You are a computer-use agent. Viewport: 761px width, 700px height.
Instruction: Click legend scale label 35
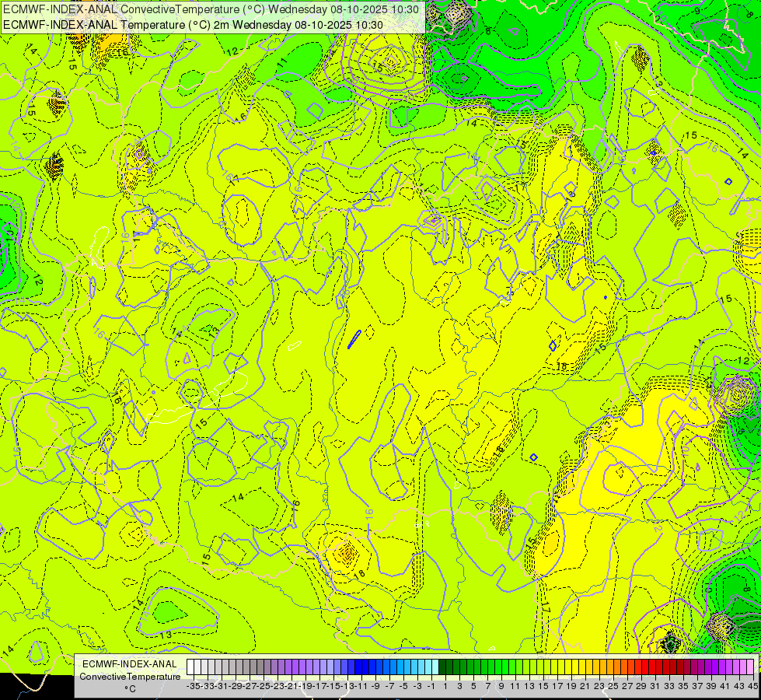coord(682,686)
